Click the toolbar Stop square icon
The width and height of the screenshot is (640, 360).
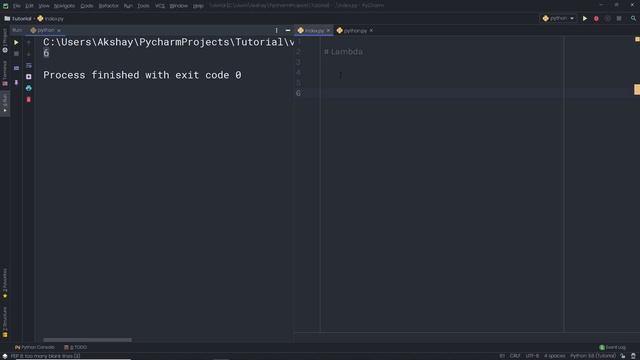pyautogui.click(x=619, y=18)
